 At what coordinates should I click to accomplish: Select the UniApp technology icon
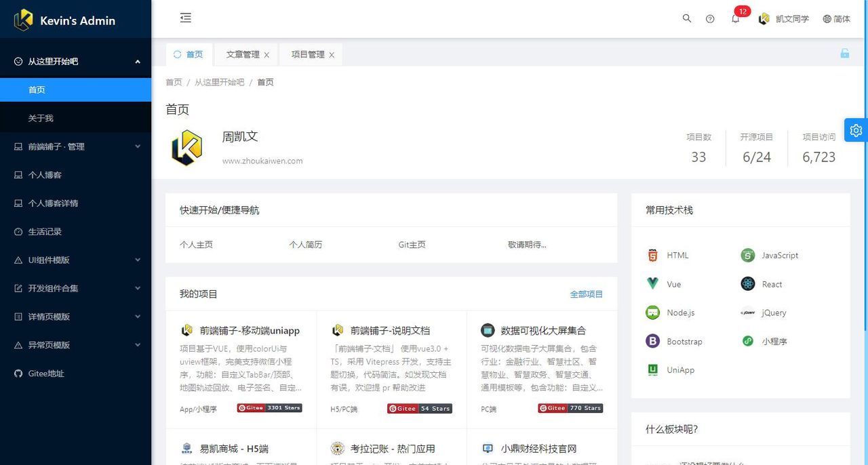(652, 369)
